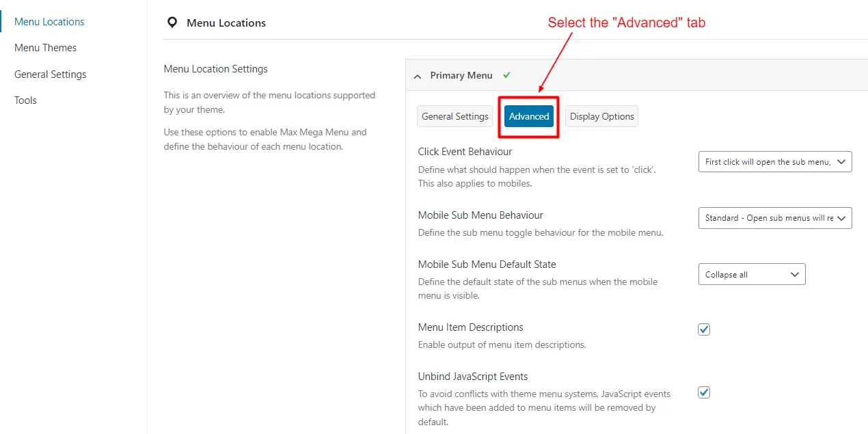Click the Menu Locations page heading
868x434 pixels.
(226, 22)
